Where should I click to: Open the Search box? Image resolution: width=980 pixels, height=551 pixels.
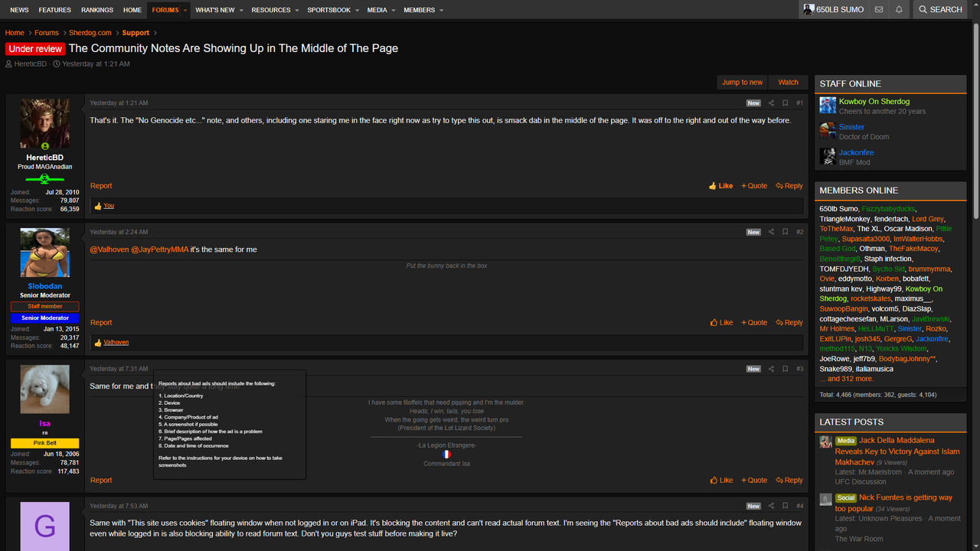coord(940,10)
